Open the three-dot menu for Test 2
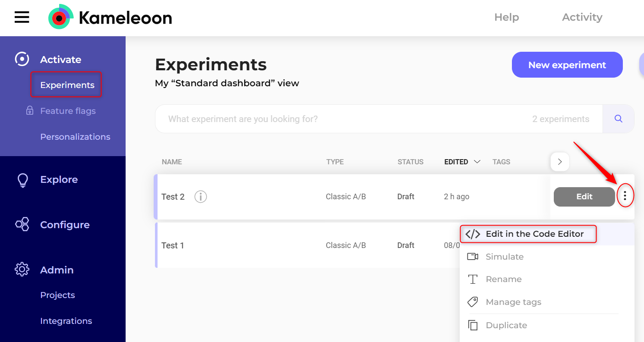This screenshot has height=342, width=644. point(625,196)
